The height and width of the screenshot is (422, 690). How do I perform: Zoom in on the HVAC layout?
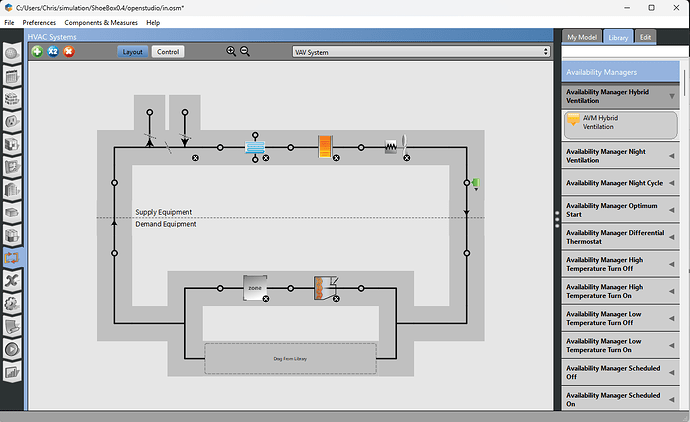(231, 51)
